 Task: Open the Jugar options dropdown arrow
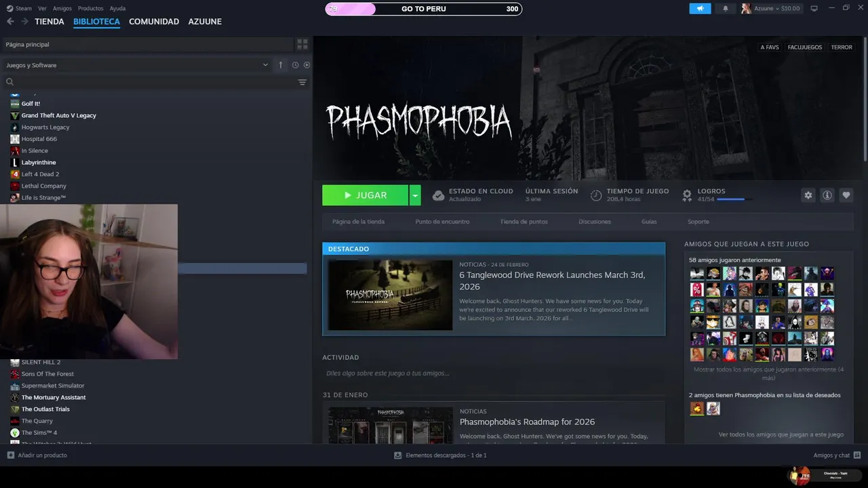[415, 195]
